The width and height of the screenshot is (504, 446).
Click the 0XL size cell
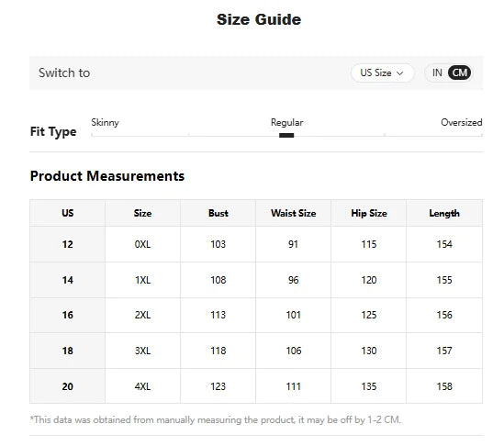tap(142, 244)
